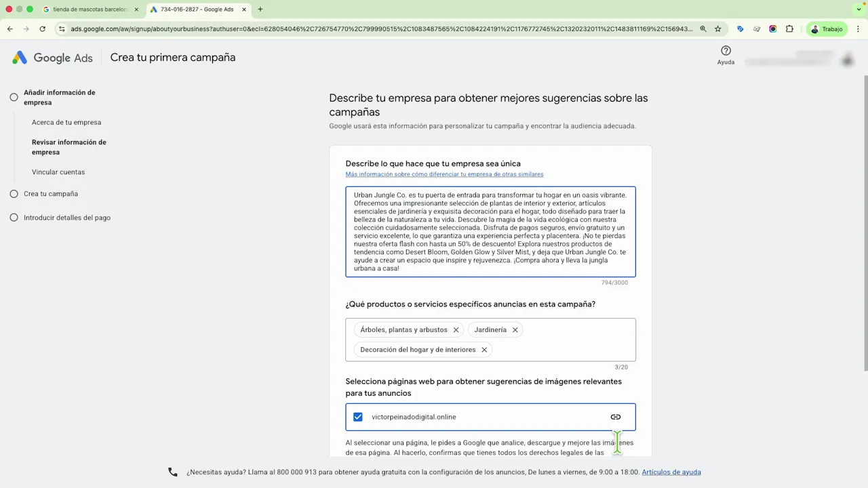This screenshot has height=488, width=868.
Task: Click the phone icon in help banner
Action: coord(173,472)
